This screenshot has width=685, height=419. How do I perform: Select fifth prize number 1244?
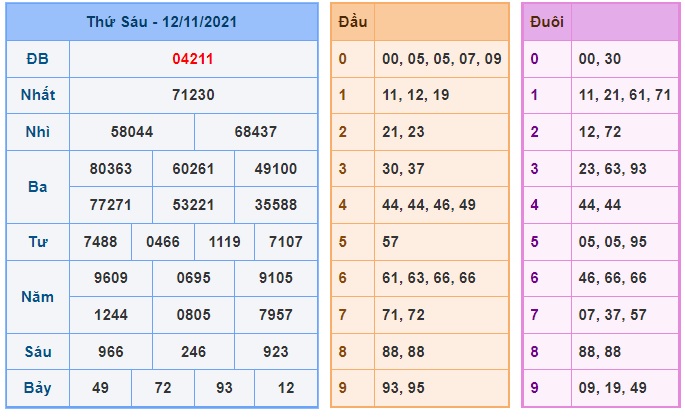111,315
